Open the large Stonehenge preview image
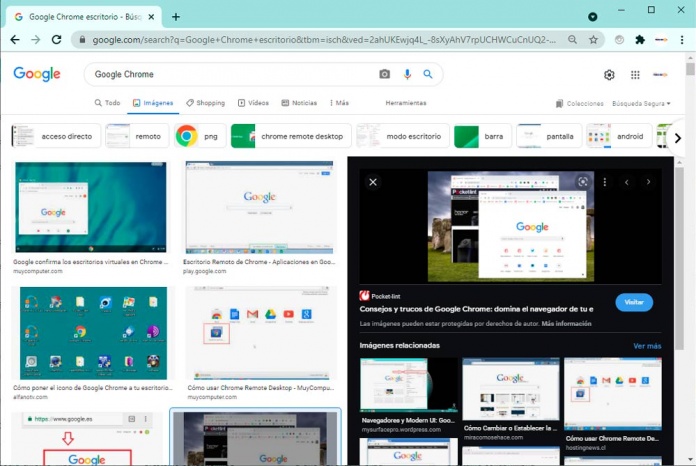 (510, 226)
